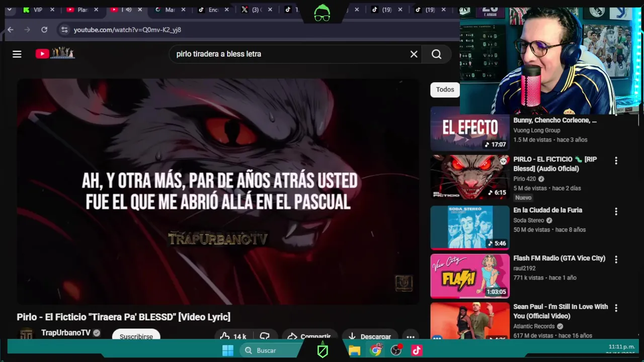Open more actions menu under the video
This screenshot has height=362, width=644.
click(x=411, y=337)
